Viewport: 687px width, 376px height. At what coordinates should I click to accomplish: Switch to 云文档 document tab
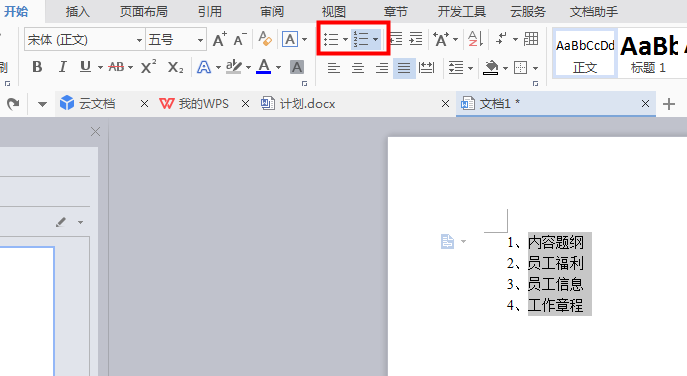coord(96,104)
